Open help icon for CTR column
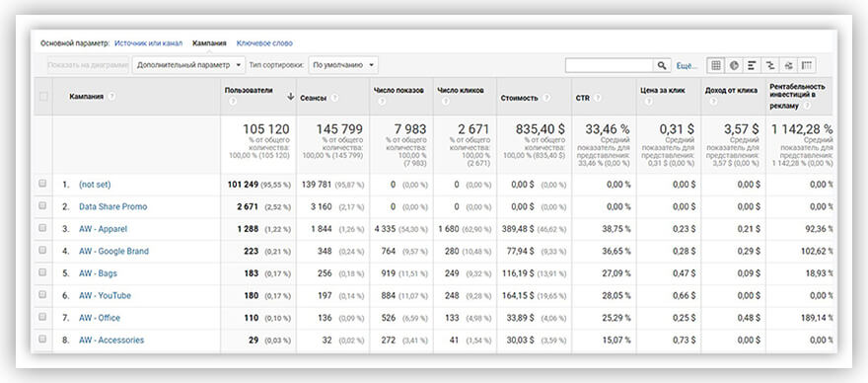The height and width of the screenshot is (383, 868). (x=598, y=98)
